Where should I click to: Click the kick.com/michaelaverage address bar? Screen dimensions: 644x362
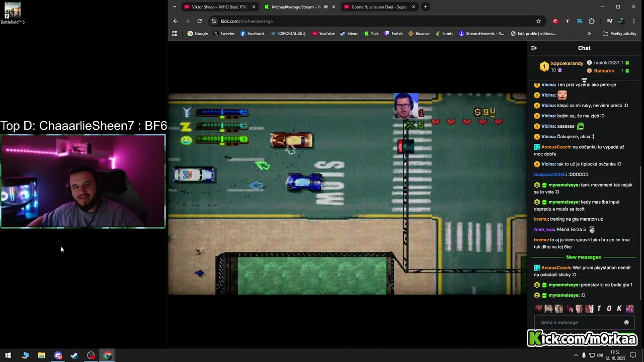372,21
